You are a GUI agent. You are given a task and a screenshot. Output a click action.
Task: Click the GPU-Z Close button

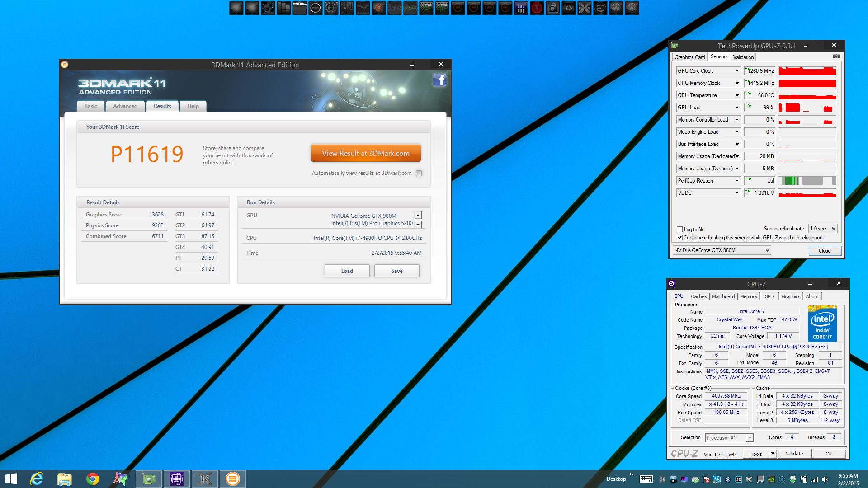[x=825, y=251]
